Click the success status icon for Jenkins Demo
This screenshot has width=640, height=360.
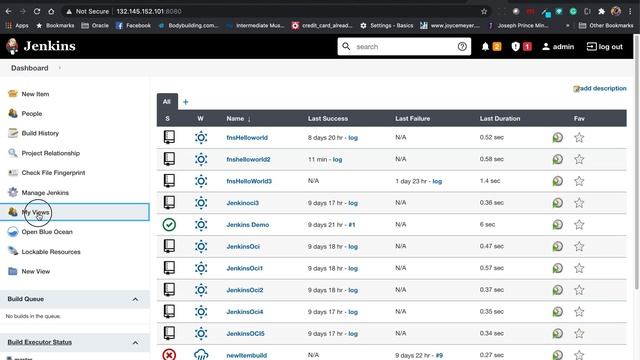pos(169,224)
